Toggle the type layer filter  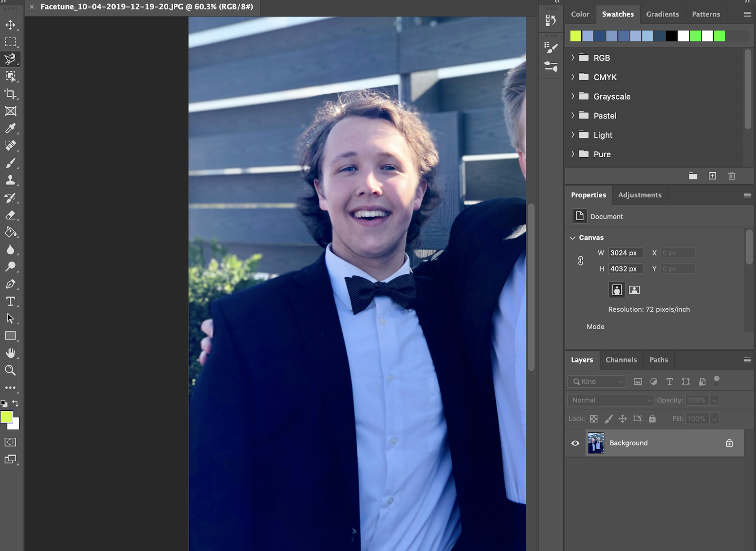click(x=670, y=381)
